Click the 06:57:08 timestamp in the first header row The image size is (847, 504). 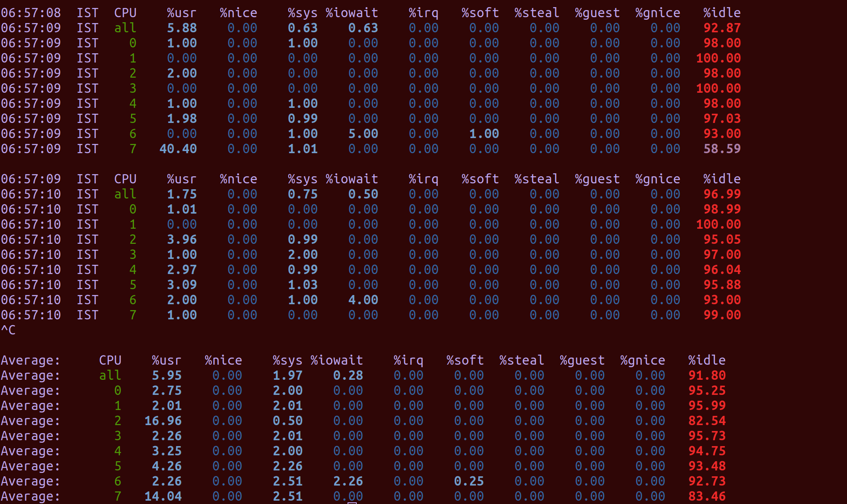pyautogui.click(x=31, y=13)
